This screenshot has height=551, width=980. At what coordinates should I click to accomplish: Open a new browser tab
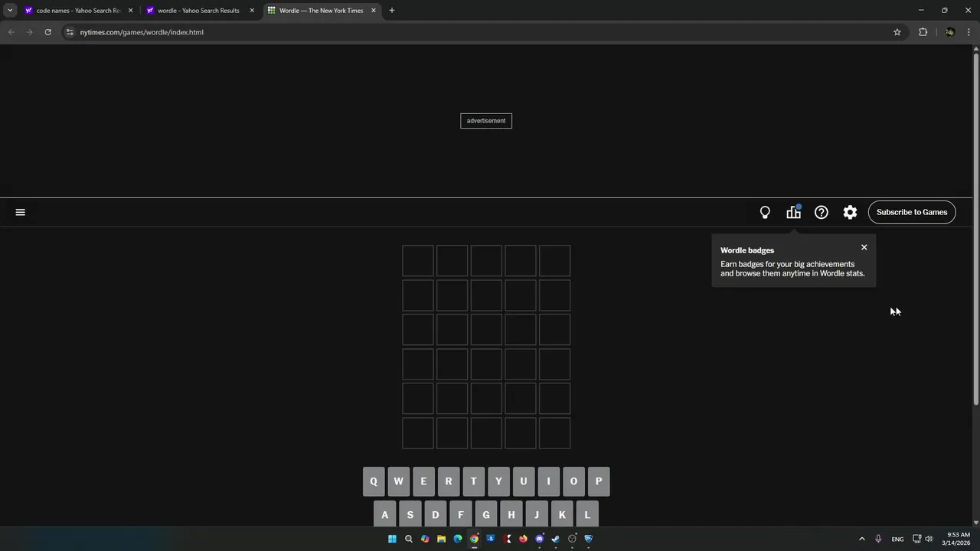392,11
